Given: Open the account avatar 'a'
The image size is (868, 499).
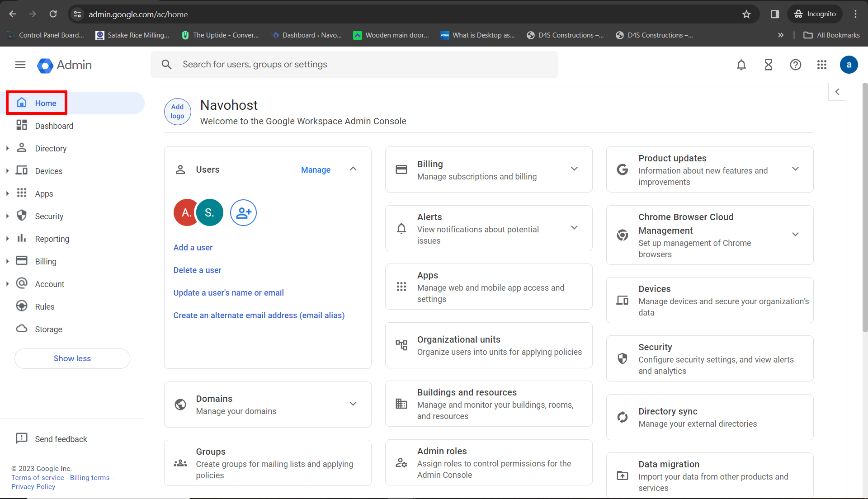Looking at the screenshot, I should click(849, 65).
